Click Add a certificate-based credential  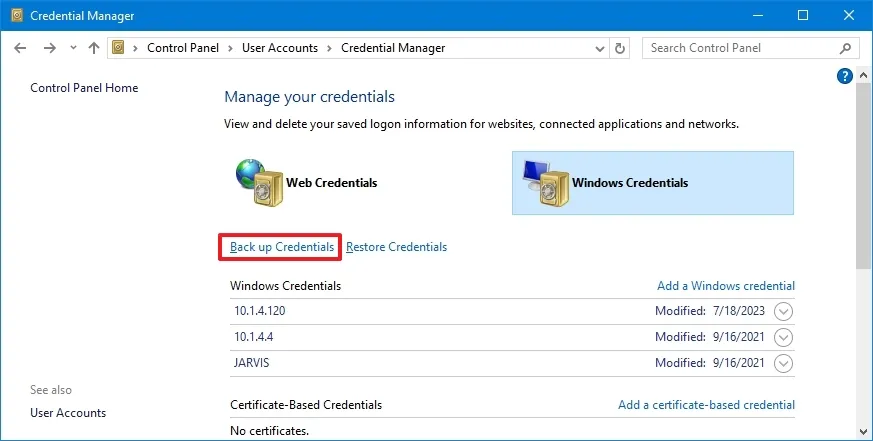pos(707,405)
